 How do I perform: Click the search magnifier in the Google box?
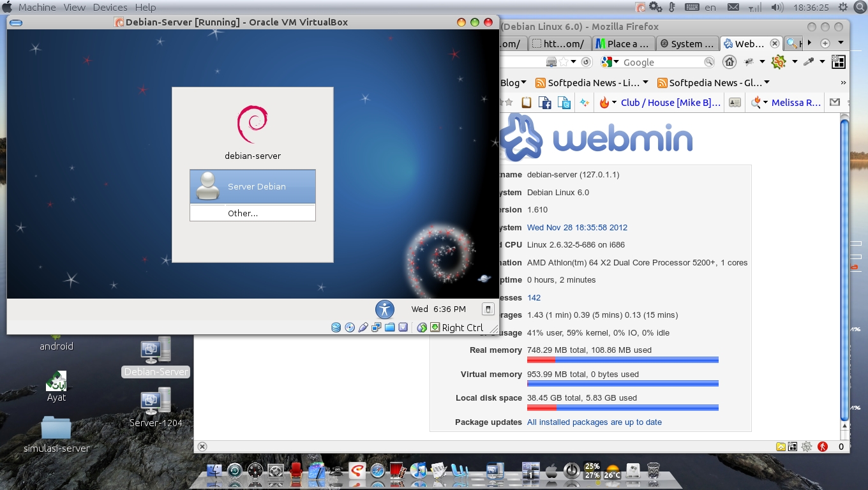pos(708,62)
